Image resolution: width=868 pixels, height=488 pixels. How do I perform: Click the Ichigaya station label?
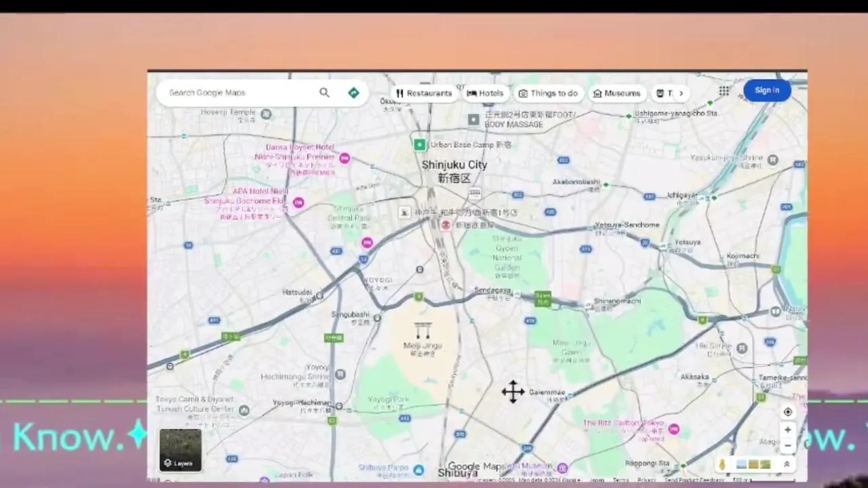point(682,195)
